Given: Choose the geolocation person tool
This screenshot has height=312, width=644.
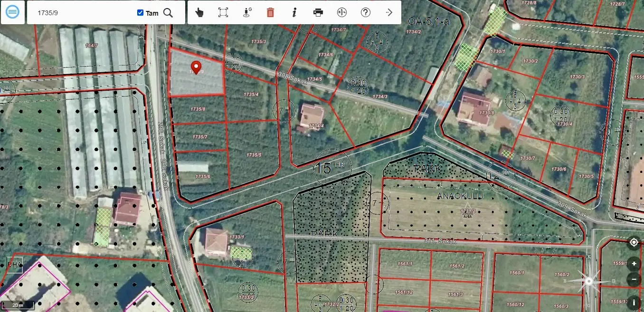Looking at the screenshot, I should pyautogui.click(x=247, y=12).
